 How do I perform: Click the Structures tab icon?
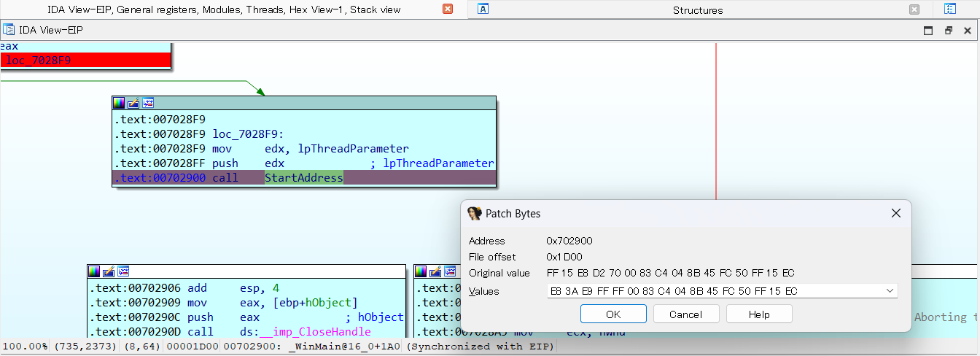coord(483,9)
